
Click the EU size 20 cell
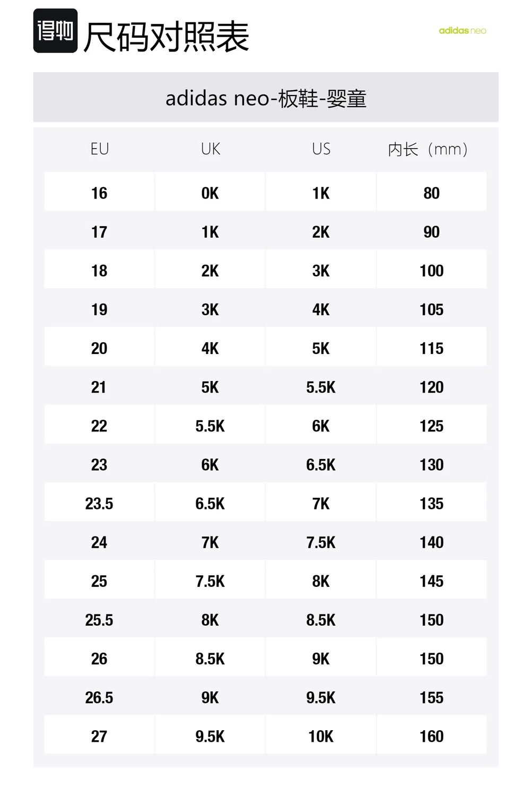tap(99, 349)
